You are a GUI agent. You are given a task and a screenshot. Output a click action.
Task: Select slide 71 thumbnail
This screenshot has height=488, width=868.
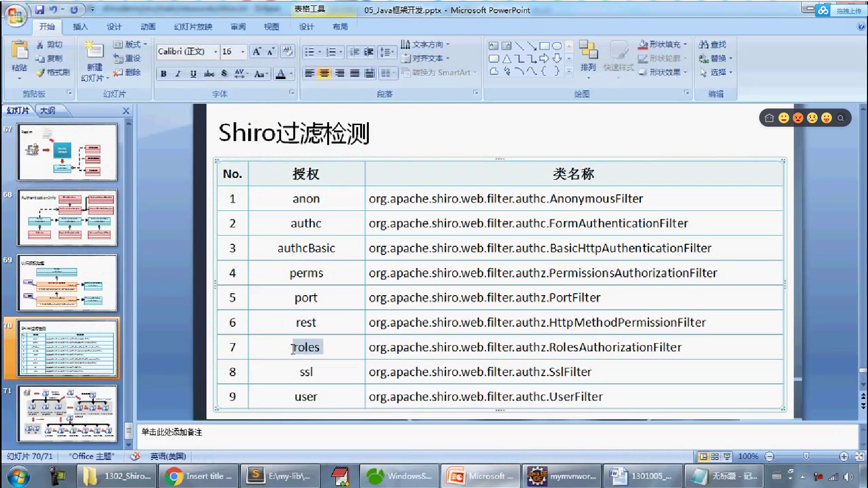[67, 414]
